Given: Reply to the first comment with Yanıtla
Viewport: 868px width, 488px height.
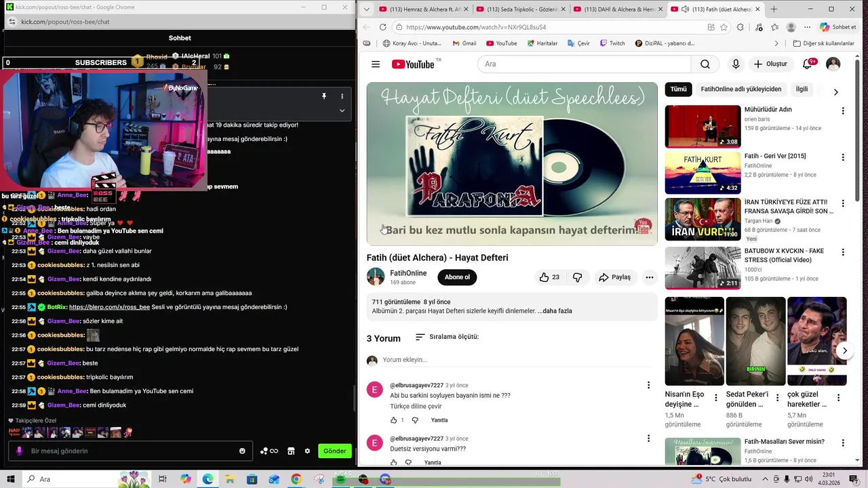Looking at the screenshot, I should pos(439,420).
